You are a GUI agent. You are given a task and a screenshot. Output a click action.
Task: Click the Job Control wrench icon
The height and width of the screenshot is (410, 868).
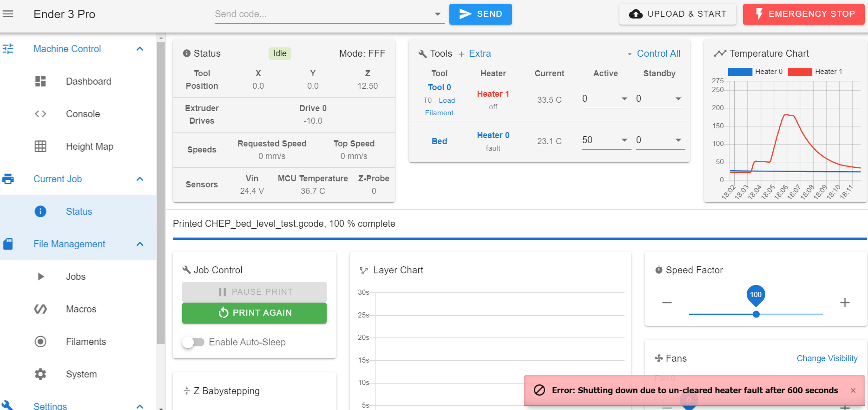(x=187, y=270)
